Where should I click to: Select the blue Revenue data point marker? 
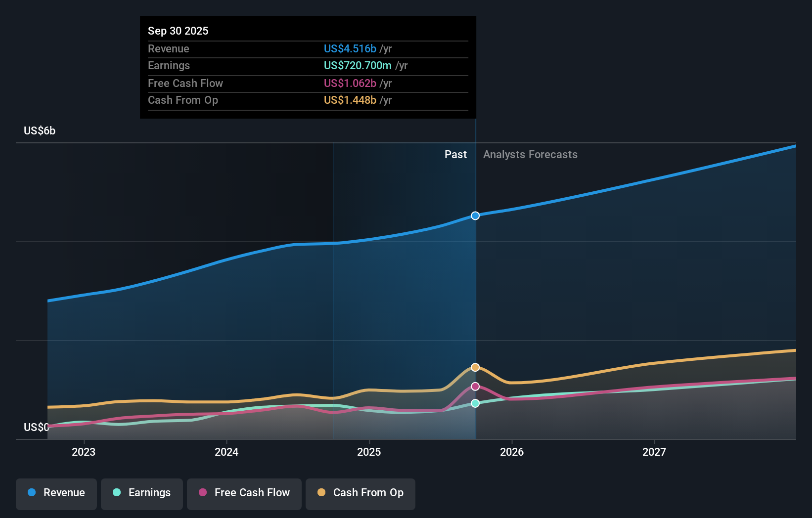475,216
